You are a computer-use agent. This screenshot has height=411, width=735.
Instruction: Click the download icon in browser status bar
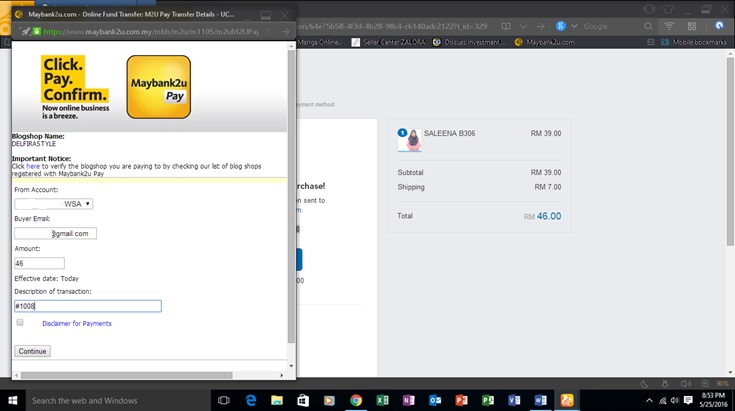pyautogui.click(x=665, y=384)
